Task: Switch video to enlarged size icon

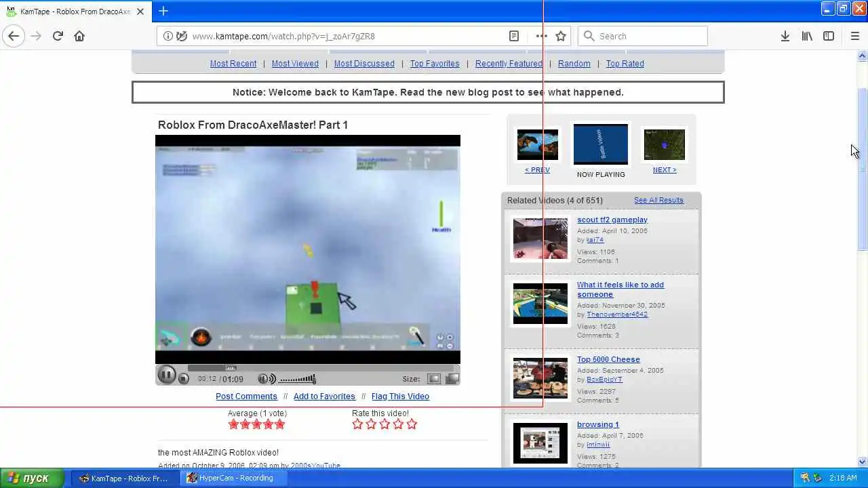Action: pyautogui.click(x=452, y=379)
